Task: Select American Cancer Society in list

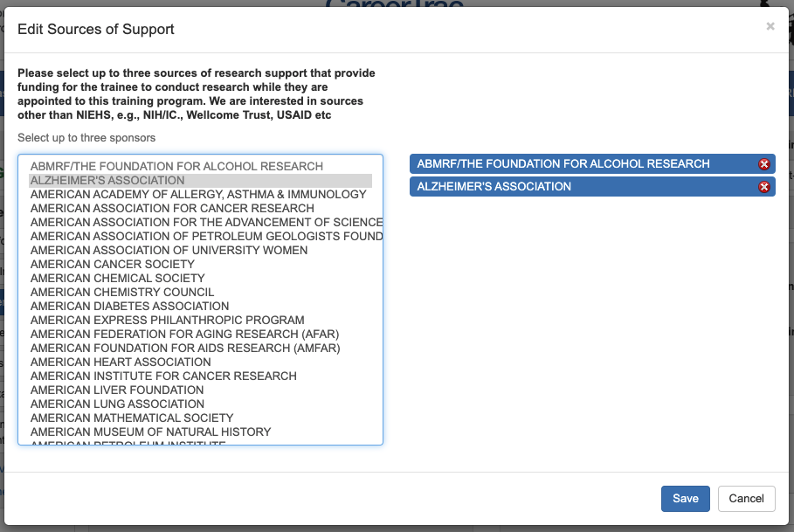Action: tap(113, 264)
